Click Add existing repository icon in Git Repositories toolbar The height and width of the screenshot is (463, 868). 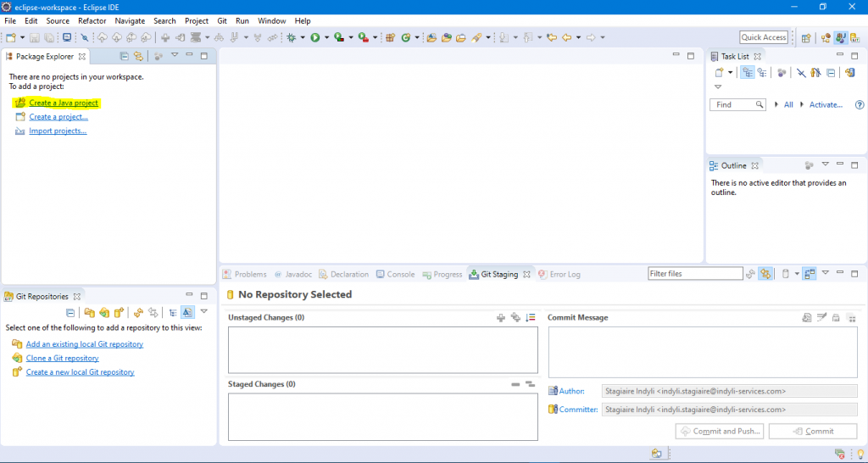coord(89,312)
